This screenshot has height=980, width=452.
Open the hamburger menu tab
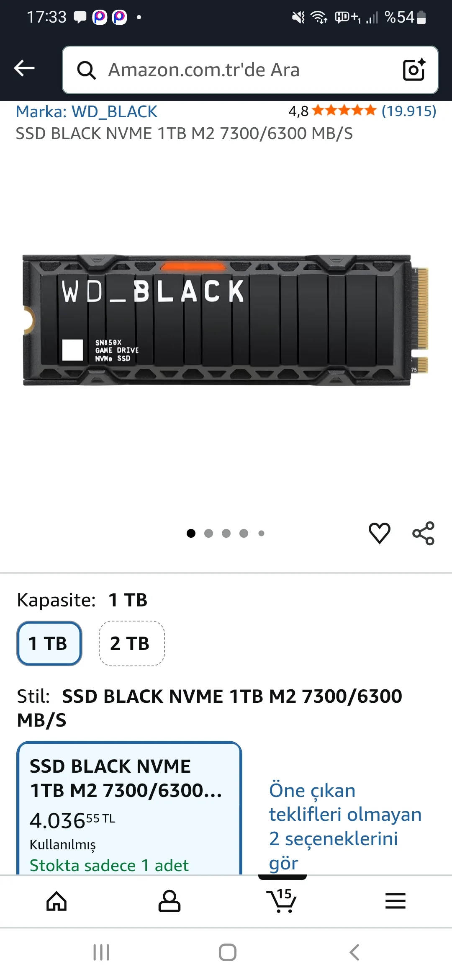[395, 901]
